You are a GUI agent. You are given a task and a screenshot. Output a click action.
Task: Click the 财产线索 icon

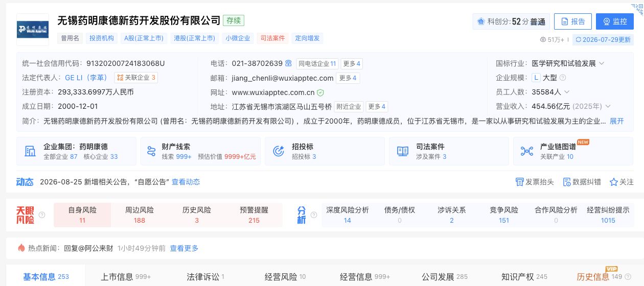[x=151, y=151]
